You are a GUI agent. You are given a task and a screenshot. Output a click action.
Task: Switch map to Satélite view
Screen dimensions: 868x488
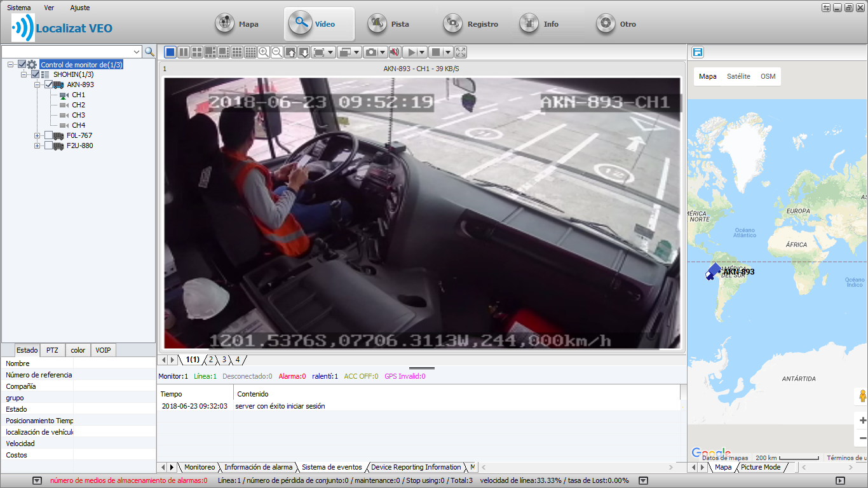(x=738, y=76)
